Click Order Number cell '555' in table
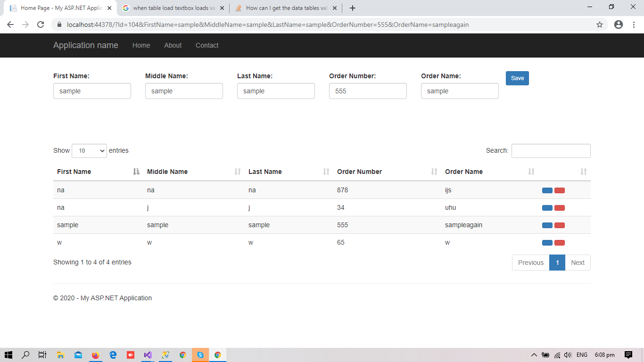Viewport: 644px width, 362px height. (342, 225)
